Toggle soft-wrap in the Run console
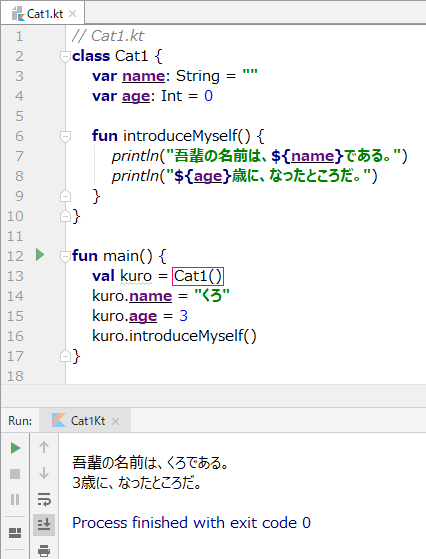This screenshot has width=426, height=559. click(44, 499)
